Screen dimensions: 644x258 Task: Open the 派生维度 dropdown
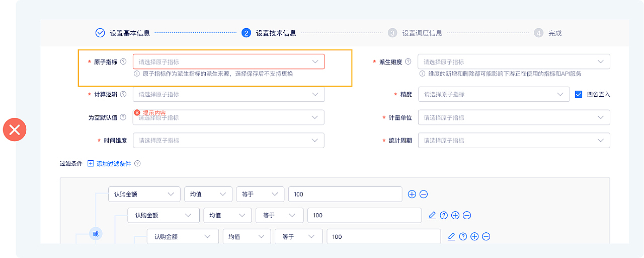point(514,61)
